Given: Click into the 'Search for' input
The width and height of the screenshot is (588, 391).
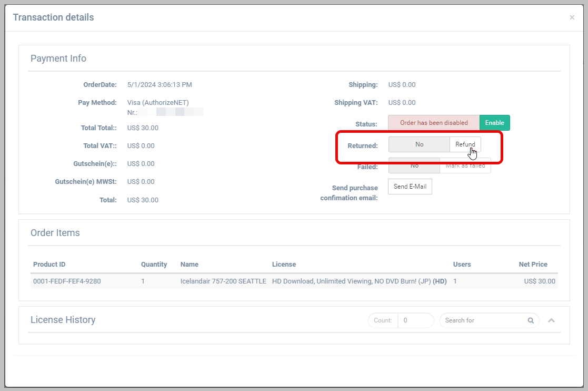Looking at the screenshot, I should (483, 320).
